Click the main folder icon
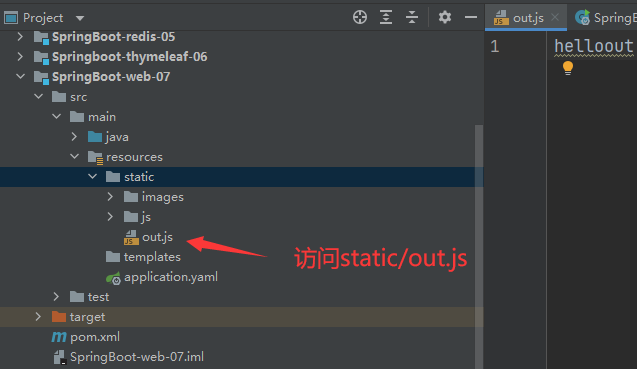The image size is (637, 369). [77, 117]
